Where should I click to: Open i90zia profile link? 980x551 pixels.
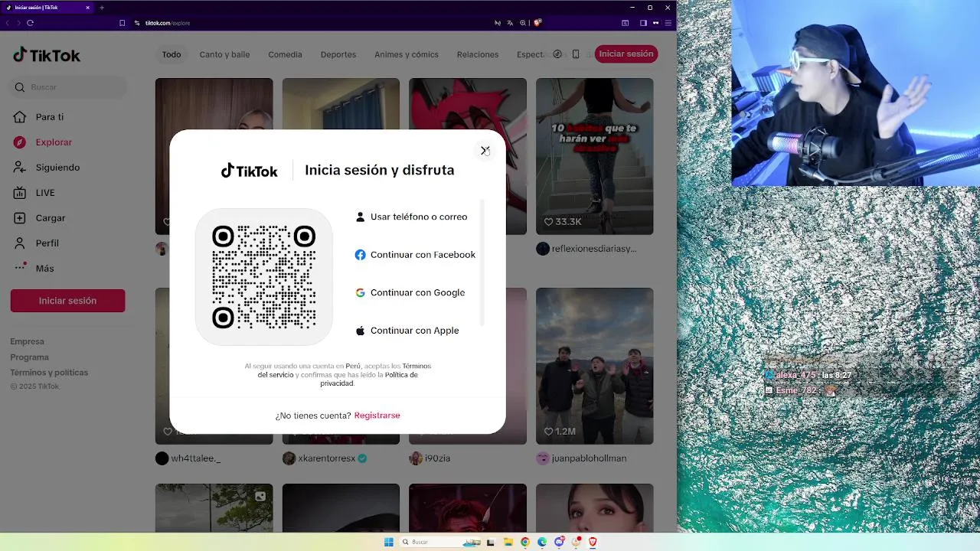[437, 458]
